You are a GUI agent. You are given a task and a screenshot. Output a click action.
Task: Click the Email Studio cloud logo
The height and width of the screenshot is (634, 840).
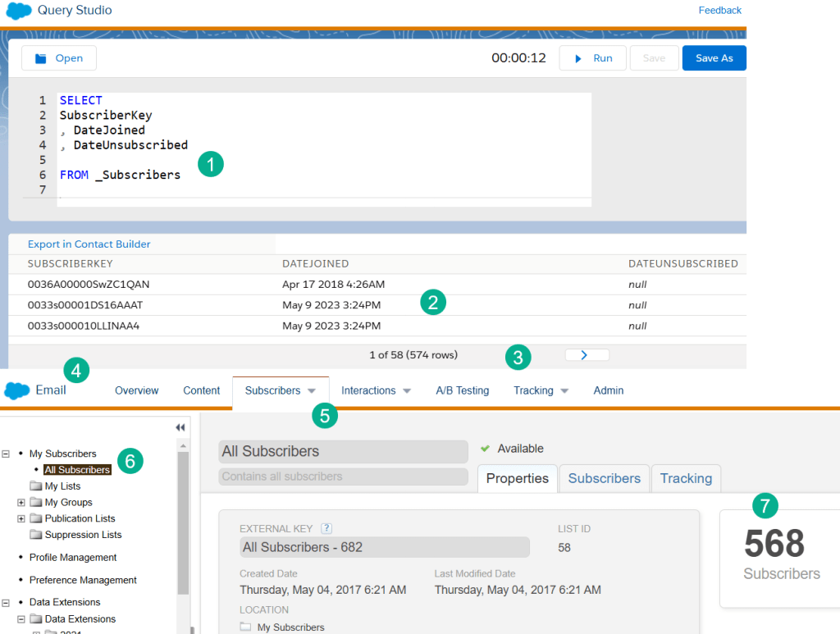pos(16,390)
